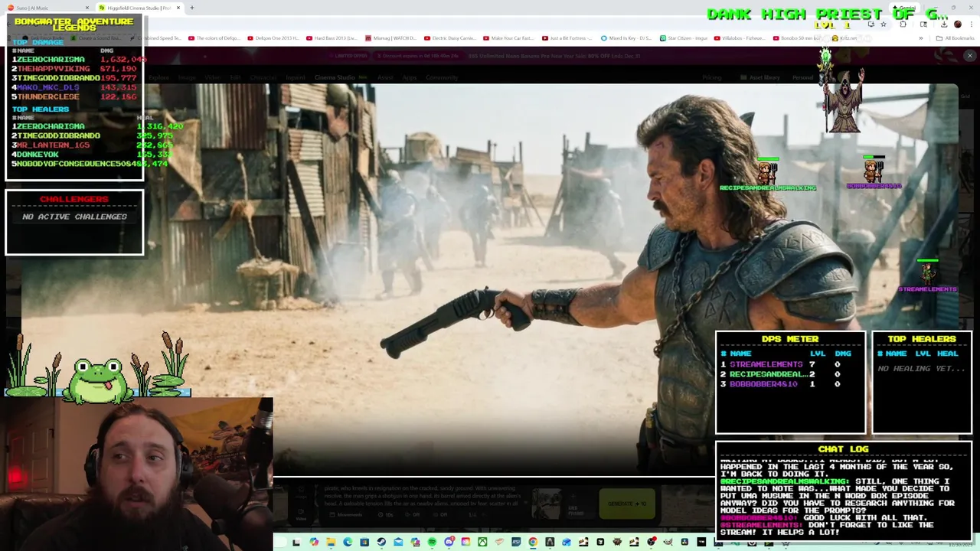
Task: Open the Mail app taskbar icon
Action: click(398, 542)
